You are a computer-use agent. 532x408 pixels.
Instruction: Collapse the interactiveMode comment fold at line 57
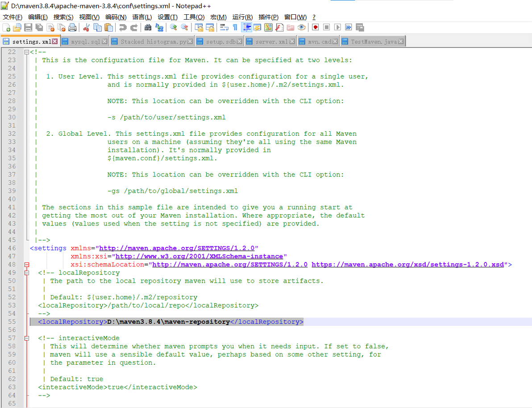coord(26,338)
